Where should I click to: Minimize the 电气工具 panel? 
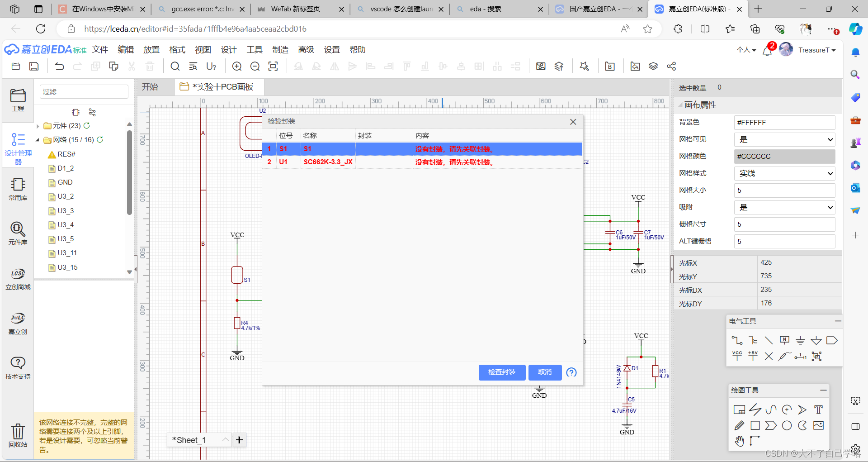pyautogui.click(x=838, y=321)
